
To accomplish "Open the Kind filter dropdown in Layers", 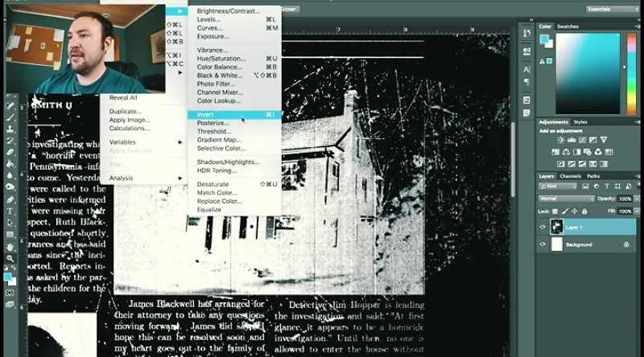I will click(x=558, y=187).
